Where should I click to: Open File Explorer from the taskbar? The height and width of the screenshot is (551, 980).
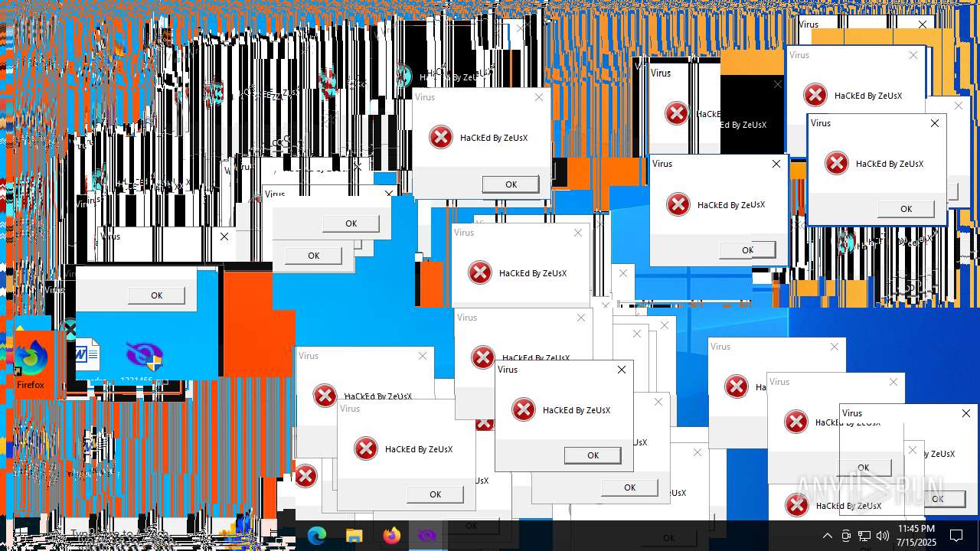[x=354, y=536]
